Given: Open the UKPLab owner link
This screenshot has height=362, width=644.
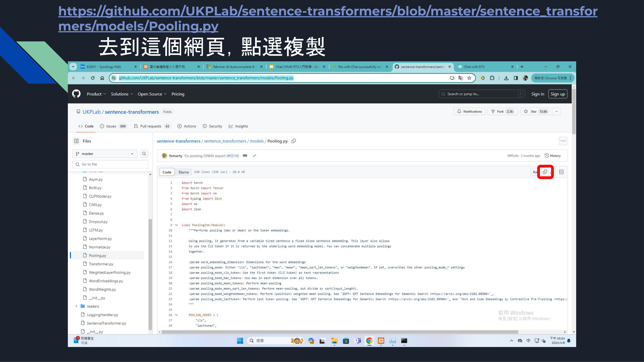Looking at the screenshot, I should tap(91, 112).
